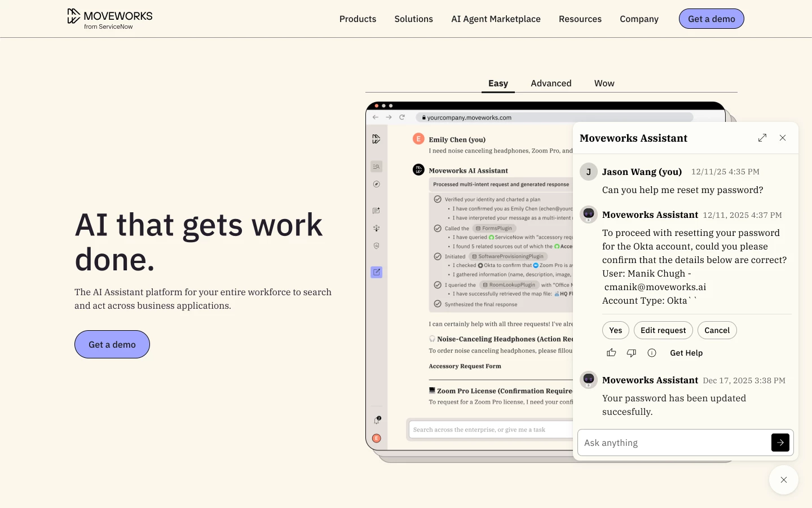Open the Solutions menu
Image resolution: width=812 pixels, height=508 pixels.
(414, 19)
